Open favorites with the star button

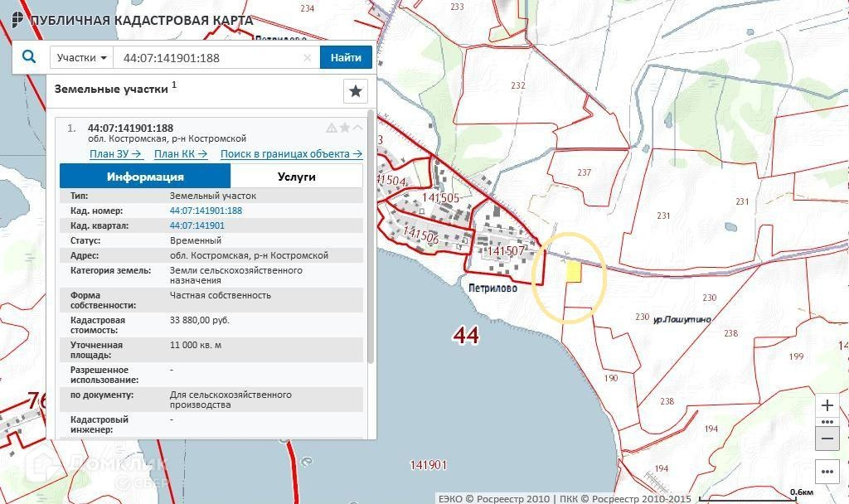pyautogui.click(x=355, y=91)
